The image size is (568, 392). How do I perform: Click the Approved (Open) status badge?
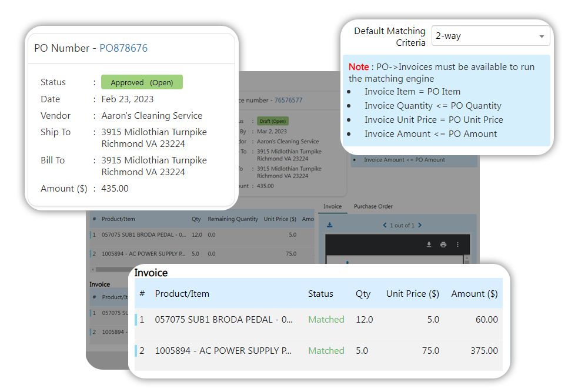pyautogui.click(x=142, y=82)
